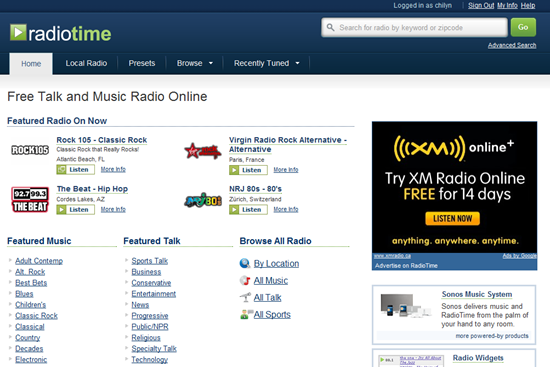Click the By Location globe icon

tap(244, 263)
